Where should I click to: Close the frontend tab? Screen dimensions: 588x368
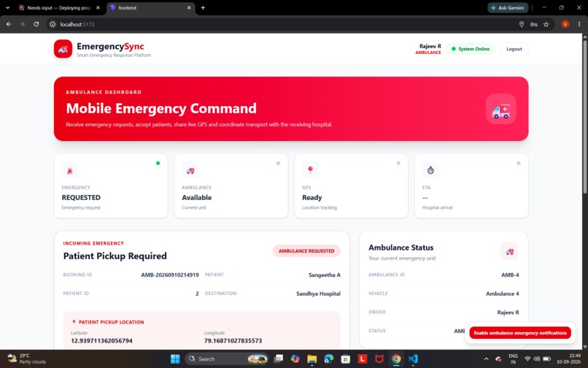tap(189, 7)
